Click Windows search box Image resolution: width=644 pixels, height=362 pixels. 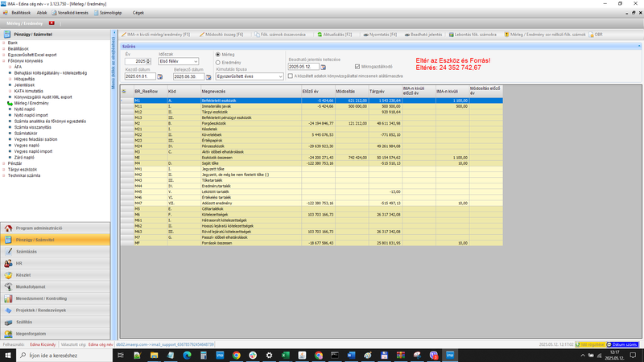click(x=64, y=356)
